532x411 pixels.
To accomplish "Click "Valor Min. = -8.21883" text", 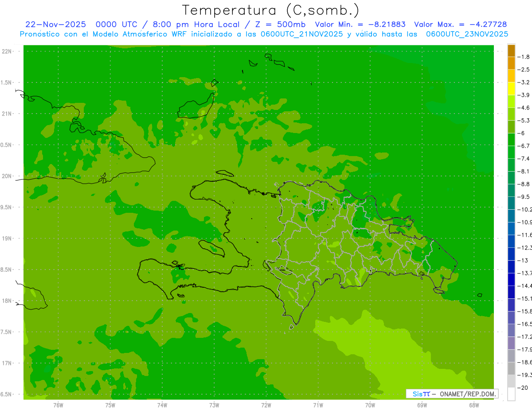I will tap(360, 24).
